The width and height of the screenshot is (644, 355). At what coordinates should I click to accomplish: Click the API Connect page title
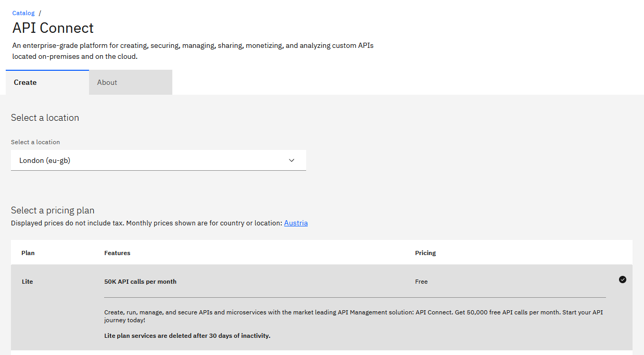tap(53, 28)
